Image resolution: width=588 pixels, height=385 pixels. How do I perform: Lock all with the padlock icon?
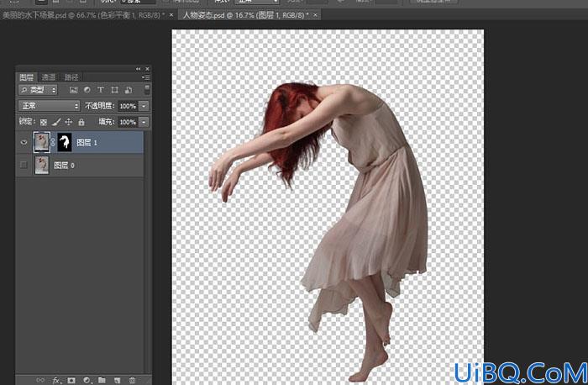tap(81, 122)
